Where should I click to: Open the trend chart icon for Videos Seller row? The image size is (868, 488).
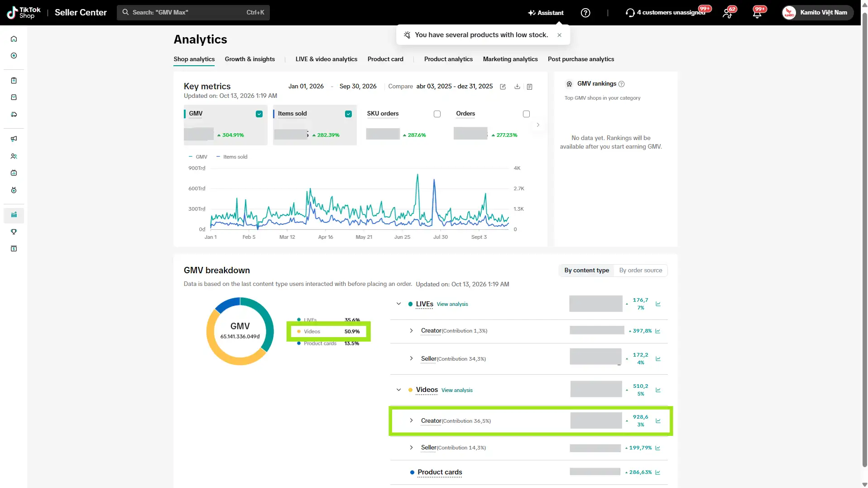[657, 448]
